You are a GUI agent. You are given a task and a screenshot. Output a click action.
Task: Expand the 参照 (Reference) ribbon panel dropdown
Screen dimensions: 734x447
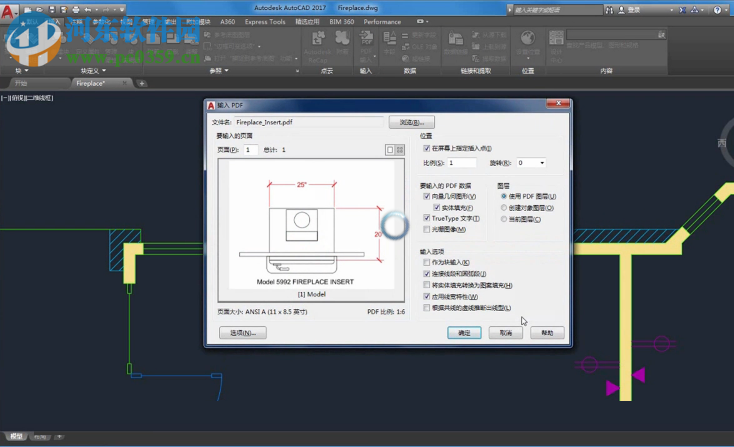pyautogui.click(x=226, y=71)
